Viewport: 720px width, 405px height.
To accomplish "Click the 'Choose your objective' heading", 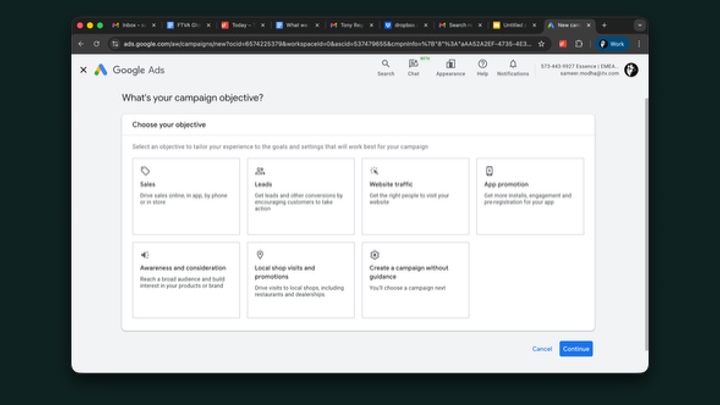I will click(x=169, y=124).
